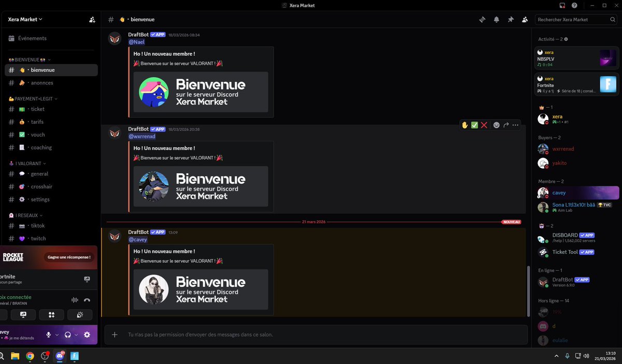Viewport: 622px width, 364px height.
Task: Open the anonnces channel
Action: (x=51, y=83)
